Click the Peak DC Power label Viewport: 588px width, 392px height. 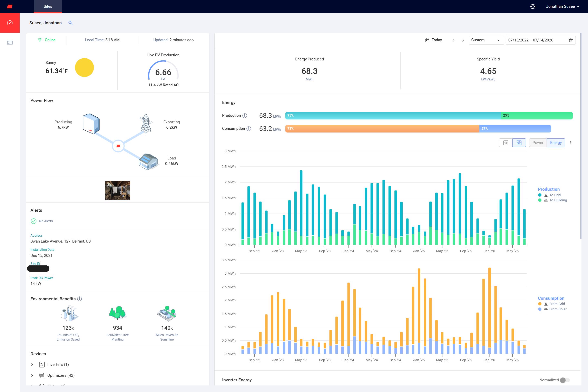coord(41,278)
